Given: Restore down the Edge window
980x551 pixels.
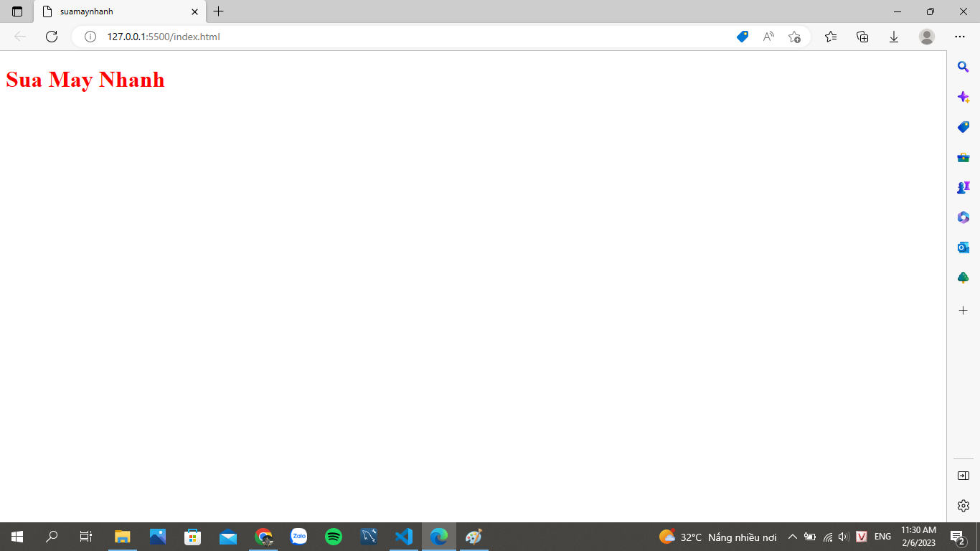Looking at the screenshot, I should [x=930, y=11].
